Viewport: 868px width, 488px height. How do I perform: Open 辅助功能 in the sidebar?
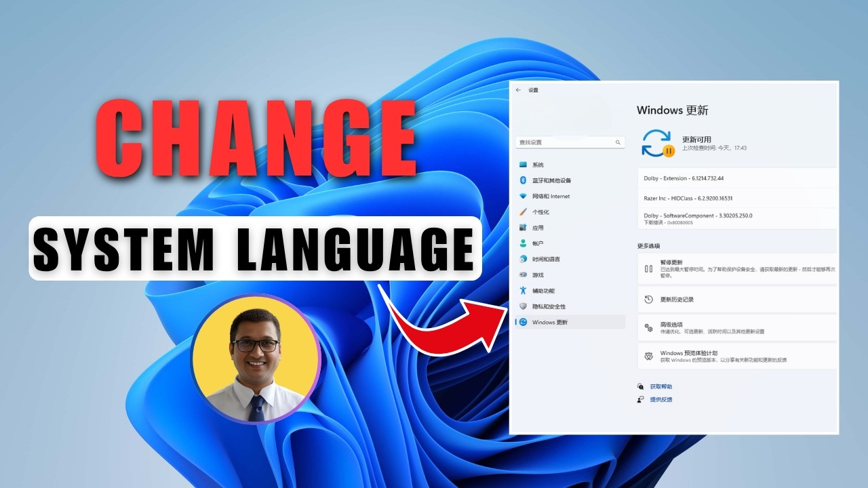tap(570, 291)
